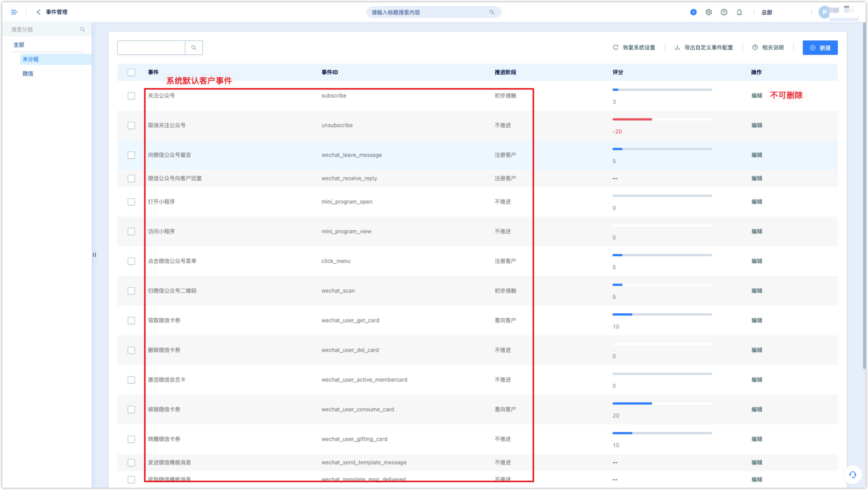Open notifications bell icon

(739, 12)
